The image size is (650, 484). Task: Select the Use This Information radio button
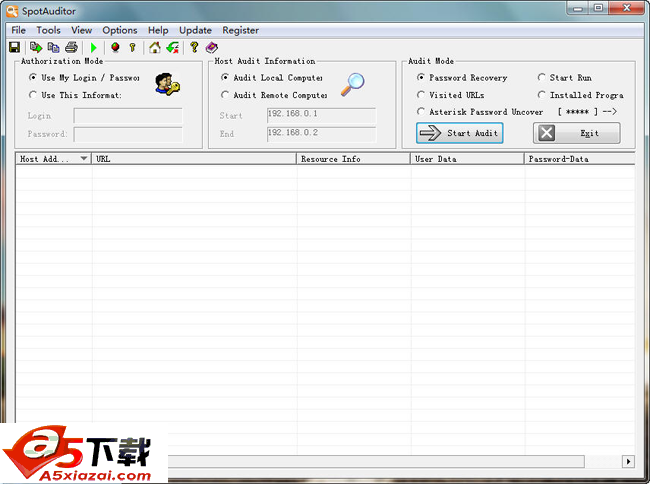click(x=33, y=95)
